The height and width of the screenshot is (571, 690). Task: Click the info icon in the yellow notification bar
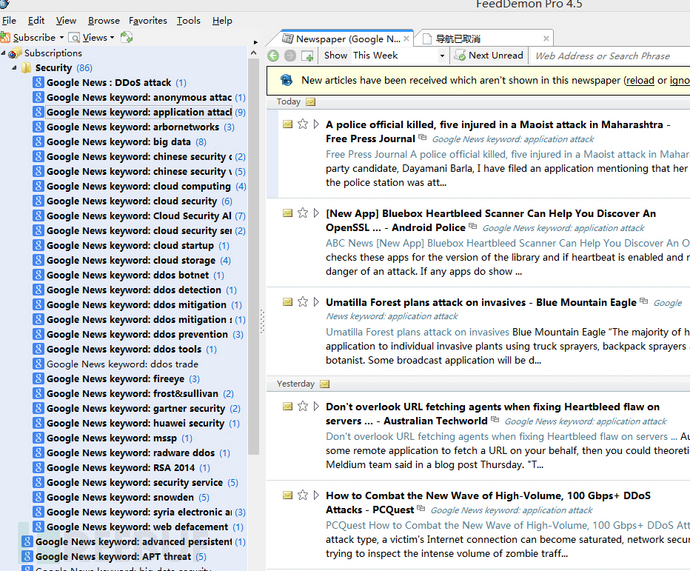tap(286, 80)
